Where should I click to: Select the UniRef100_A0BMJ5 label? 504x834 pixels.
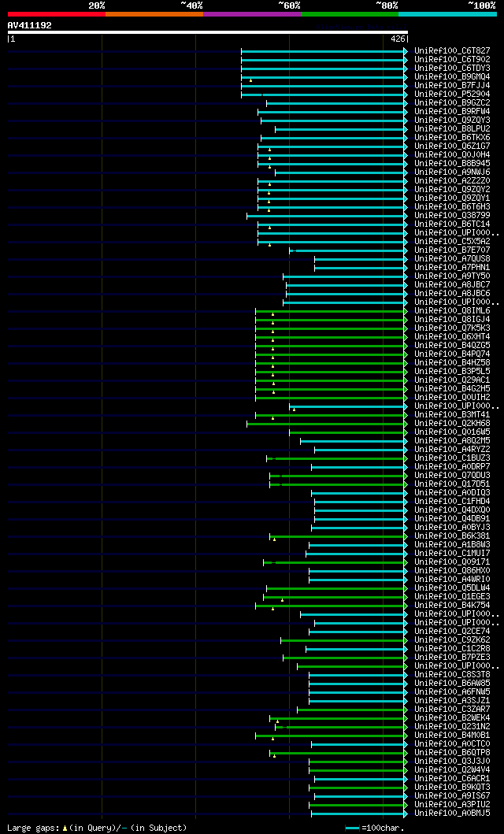(453, 814)
